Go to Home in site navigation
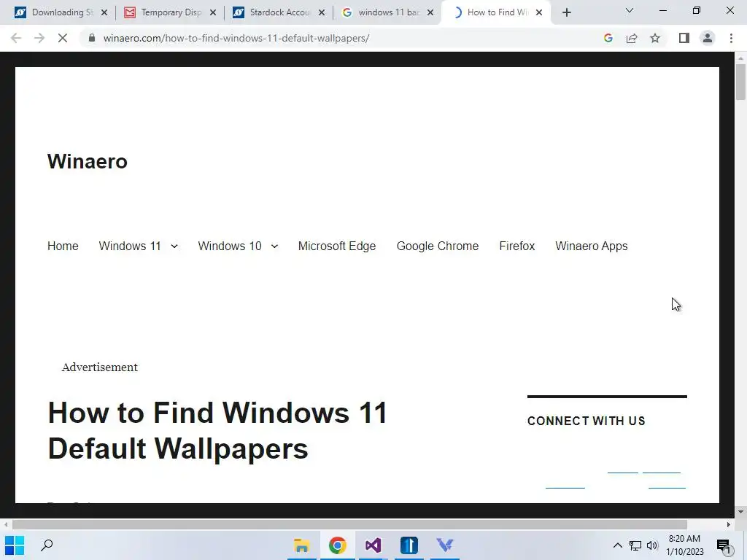Screen dimensions: 747x560 63,246
